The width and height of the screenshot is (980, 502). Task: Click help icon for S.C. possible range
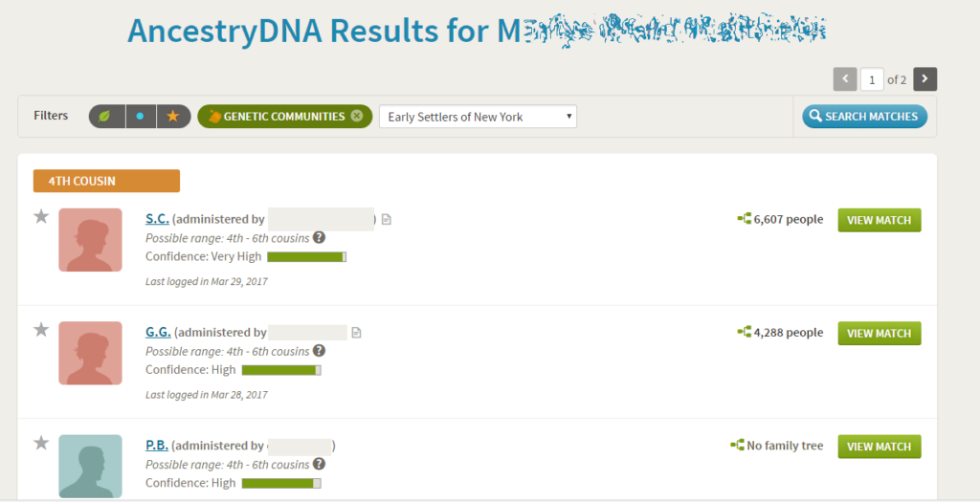click(x=319, y=237)
